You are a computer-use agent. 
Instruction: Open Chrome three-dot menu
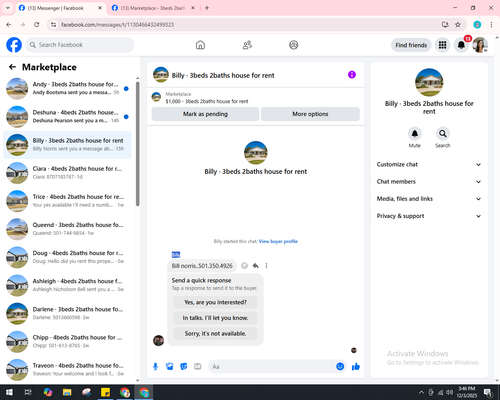pos(491,25)
